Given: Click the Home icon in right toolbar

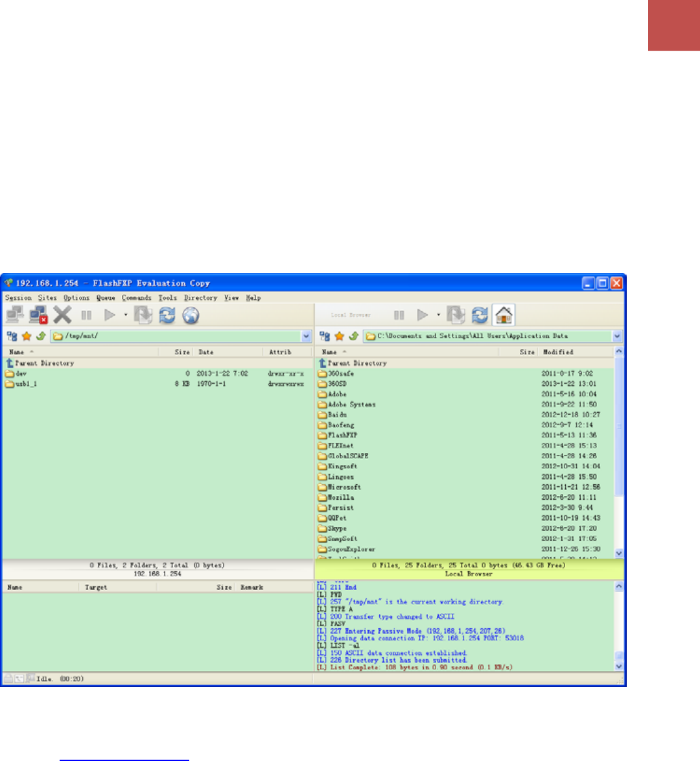Looking at the screenshot, I should (x=504, y=315).
